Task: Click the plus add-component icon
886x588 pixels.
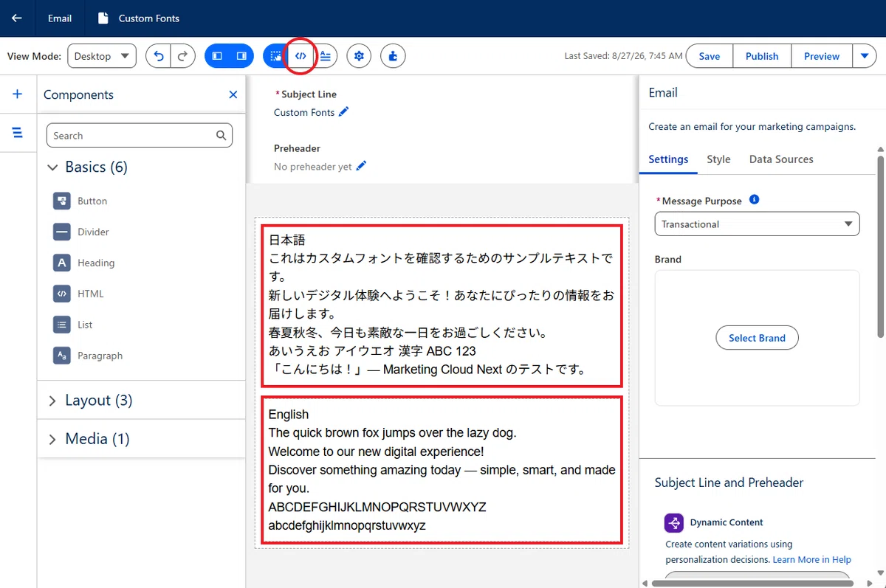Action: click(x=18, y=94)
